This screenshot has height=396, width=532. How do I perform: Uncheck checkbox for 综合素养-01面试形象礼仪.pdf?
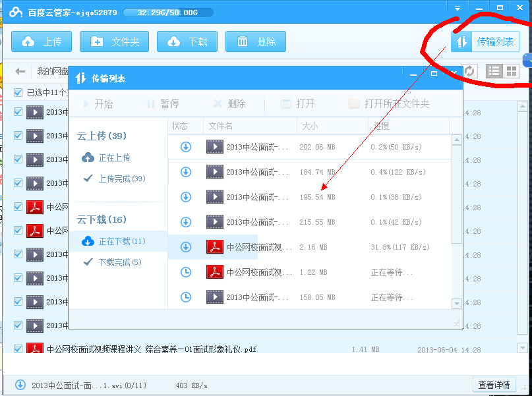[18, 349]
